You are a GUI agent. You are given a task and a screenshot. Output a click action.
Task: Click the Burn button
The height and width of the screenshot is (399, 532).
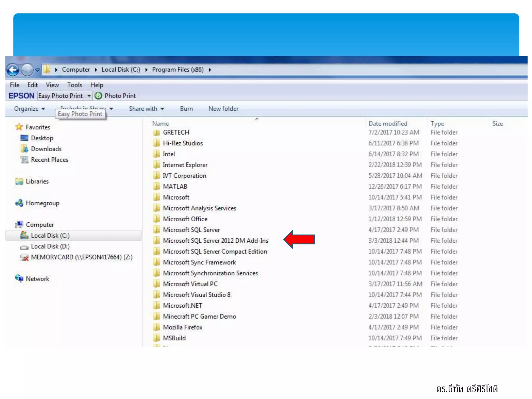186,109
